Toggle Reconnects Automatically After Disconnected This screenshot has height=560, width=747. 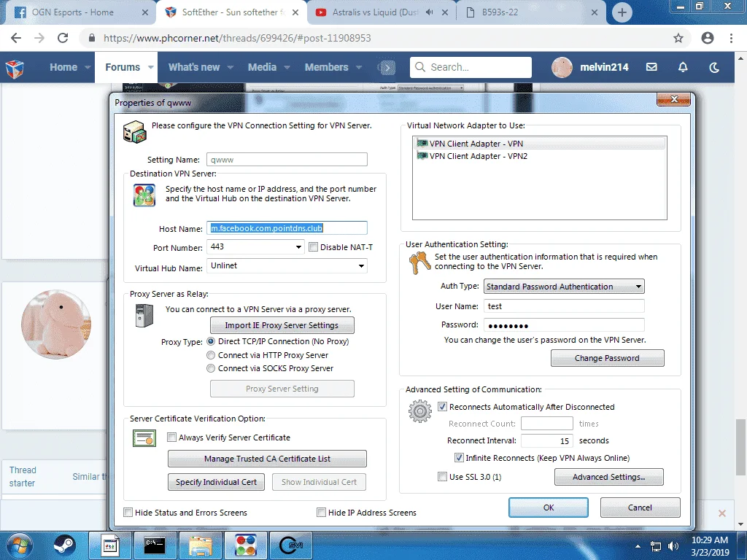point(442,407)
